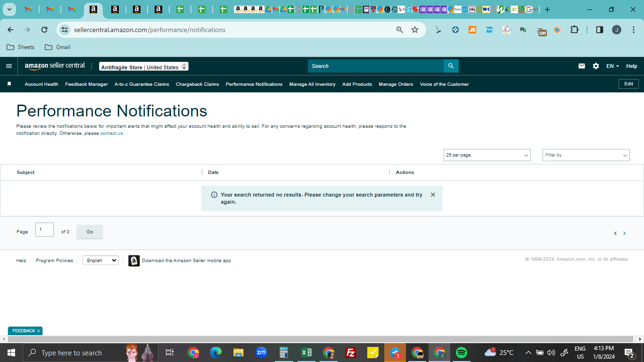644x362 pixels.
Task: Open Windows Start menu
Action: (x=11, y=353)
